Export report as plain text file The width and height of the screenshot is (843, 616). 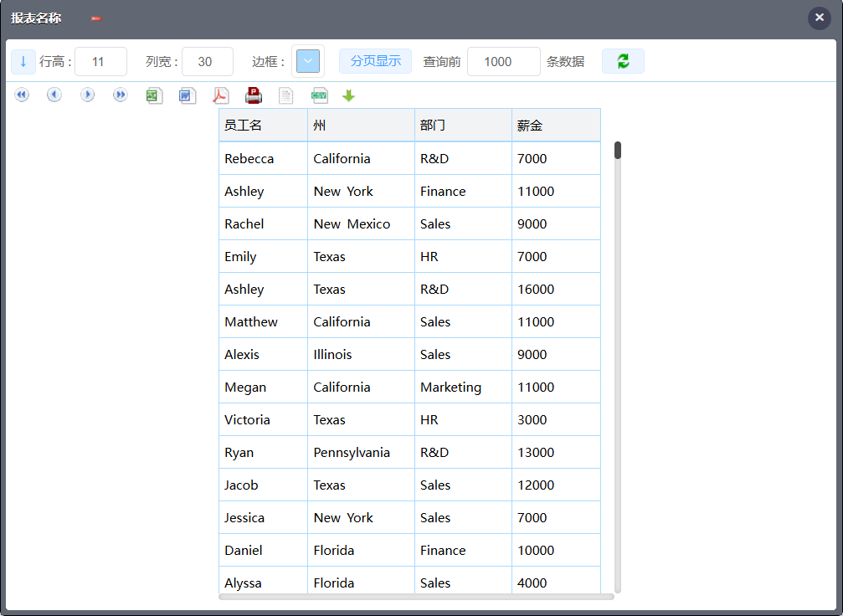coord(286,95)
